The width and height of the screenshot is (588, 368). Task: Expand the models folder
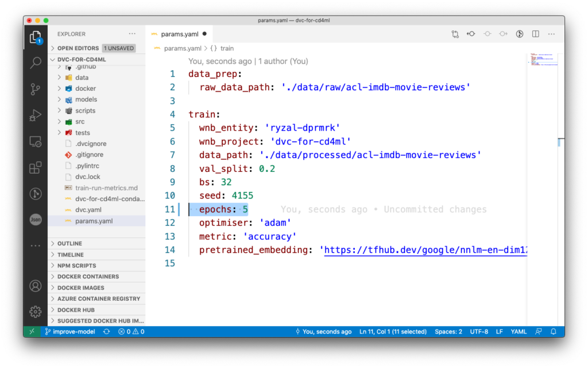coord(86,99)
